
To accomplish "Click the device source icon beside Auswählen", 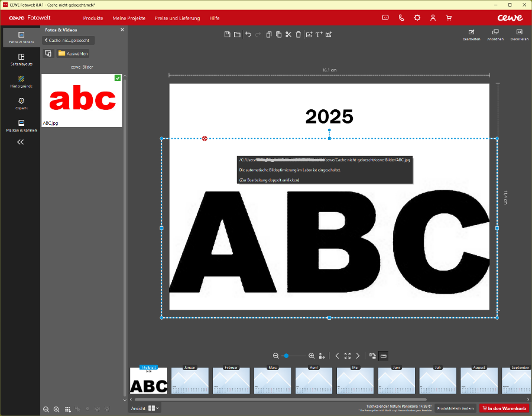I will click(48, 54).
